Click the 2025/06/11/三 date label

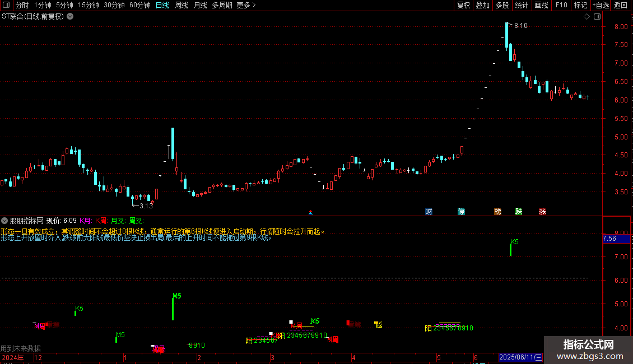(x=520, y=357)
